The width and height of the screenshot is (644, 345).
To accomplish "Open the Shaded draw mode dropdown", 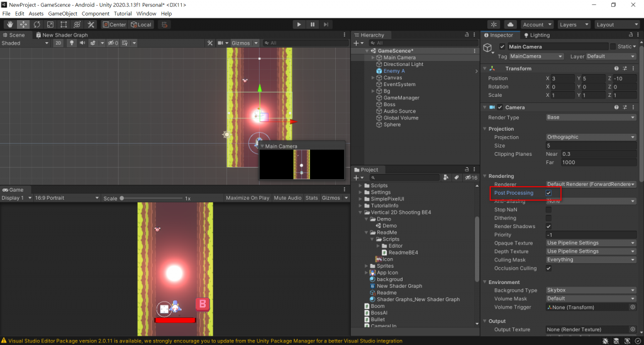I will (25, 43).
